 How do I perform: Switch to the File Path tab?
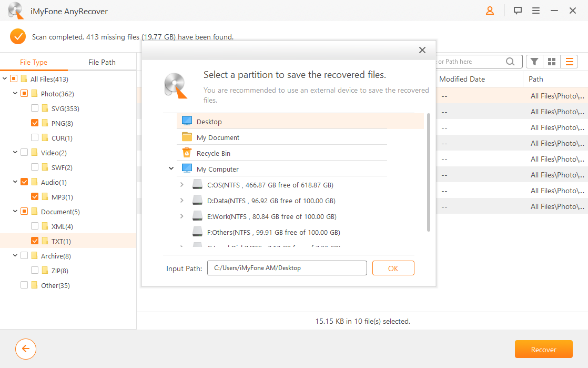point(102,61)
